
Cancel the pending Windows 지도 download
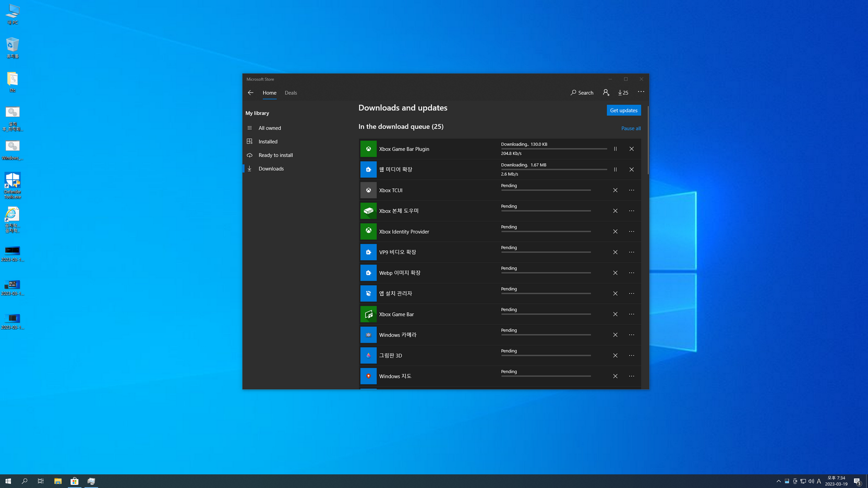click(616, 376)
